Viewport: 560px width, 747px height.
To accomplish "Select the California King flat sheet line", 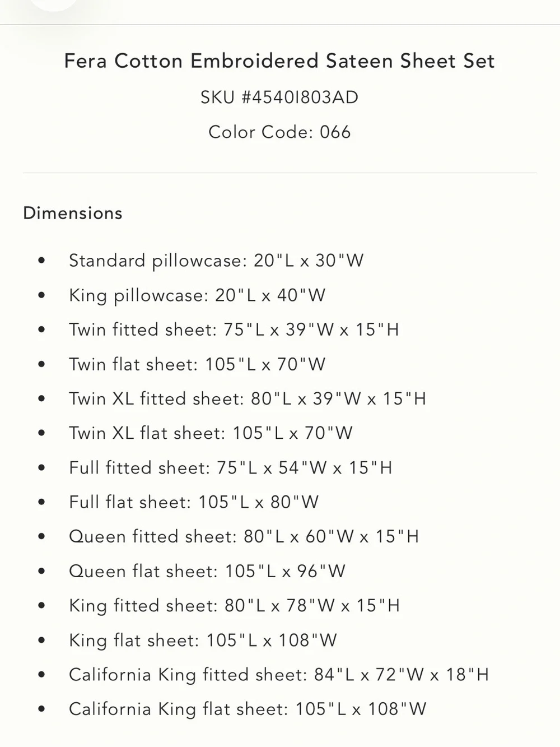I will pos(248,709).
